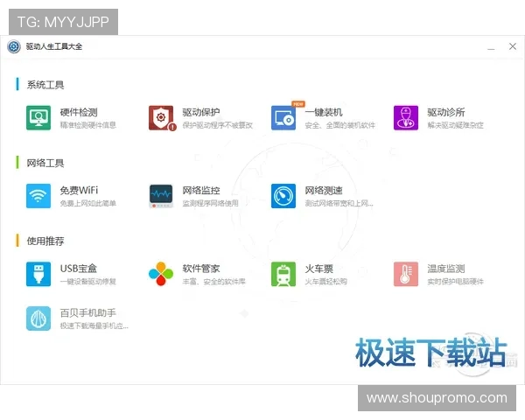Click the 百贝手机助手 title text
Screen dimensions: 525x420
pos(88,313)
